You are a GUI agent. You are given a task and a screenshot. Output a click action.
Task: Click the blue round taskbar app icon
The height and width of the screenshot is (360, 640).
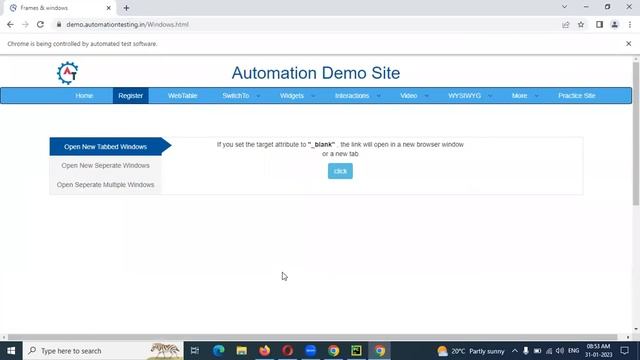[x=311, y=351]
